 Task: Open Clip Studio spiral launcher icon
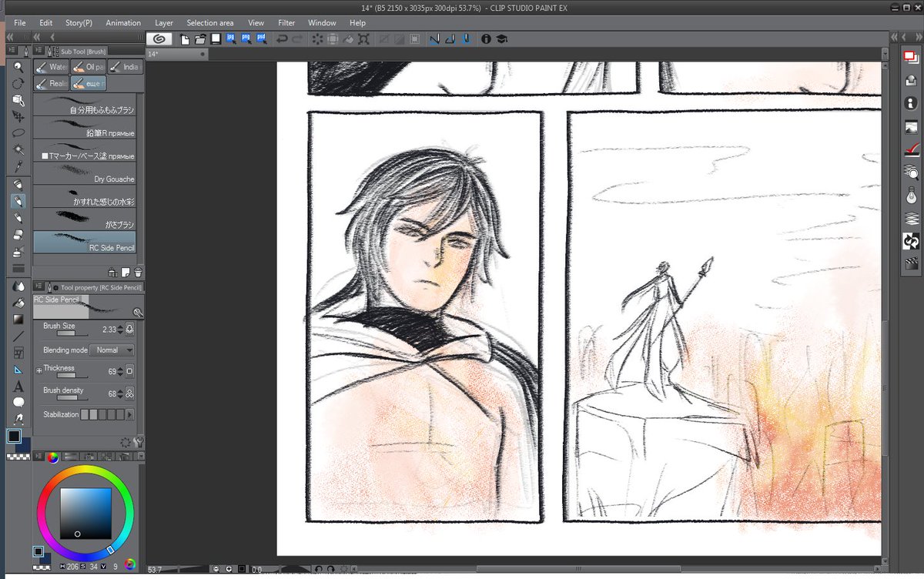[x=159, y=38]
